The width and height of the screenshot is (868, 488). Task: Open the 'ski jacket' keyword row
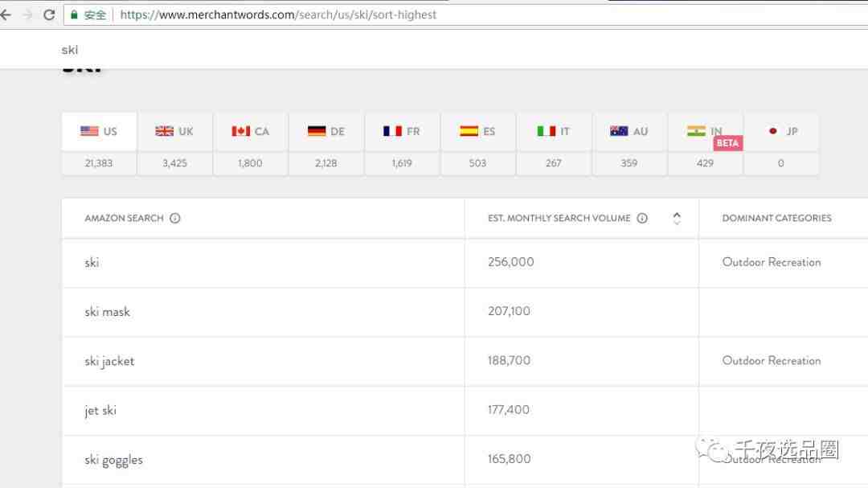click(x=465, y=362)
